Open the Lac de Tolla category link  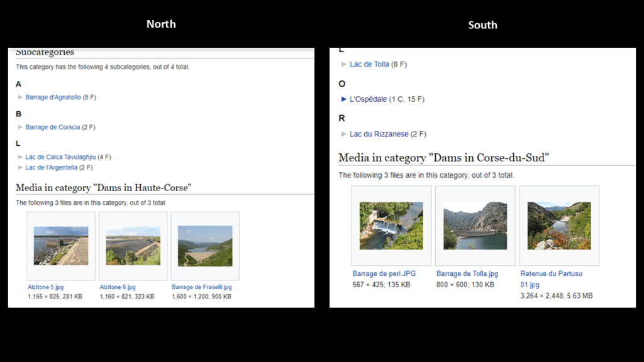(x=369, y=64)
